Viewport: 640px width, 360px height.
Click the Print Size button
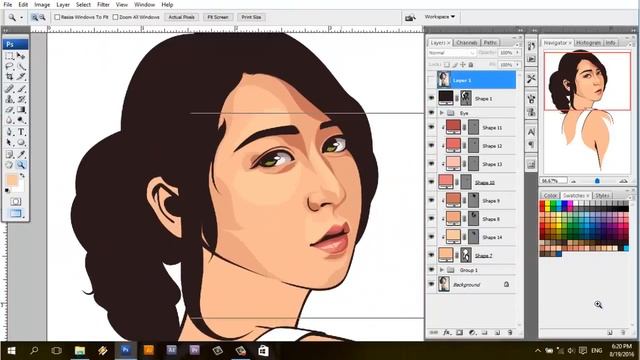point(251,17)
